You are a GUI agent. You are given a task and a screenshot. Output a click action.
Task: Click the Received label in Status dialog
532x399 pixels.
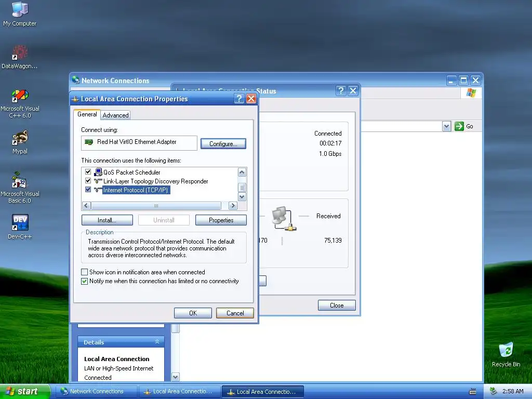pyautogui.click(x=328, y=216)
